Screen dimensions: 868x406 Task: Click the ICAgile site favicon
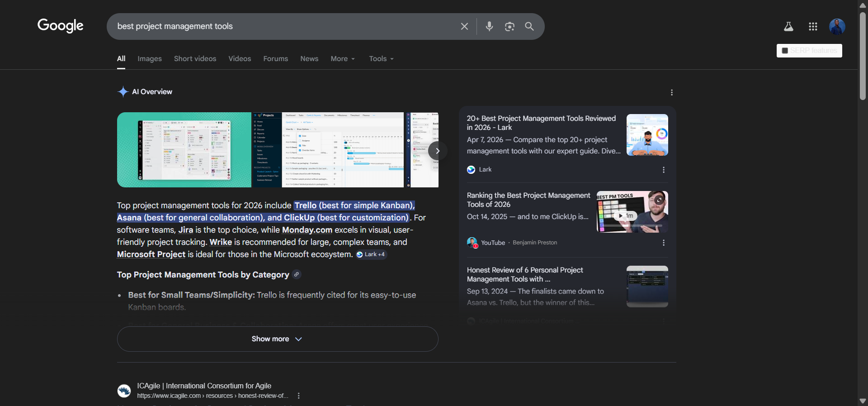[x=124, y=391]
